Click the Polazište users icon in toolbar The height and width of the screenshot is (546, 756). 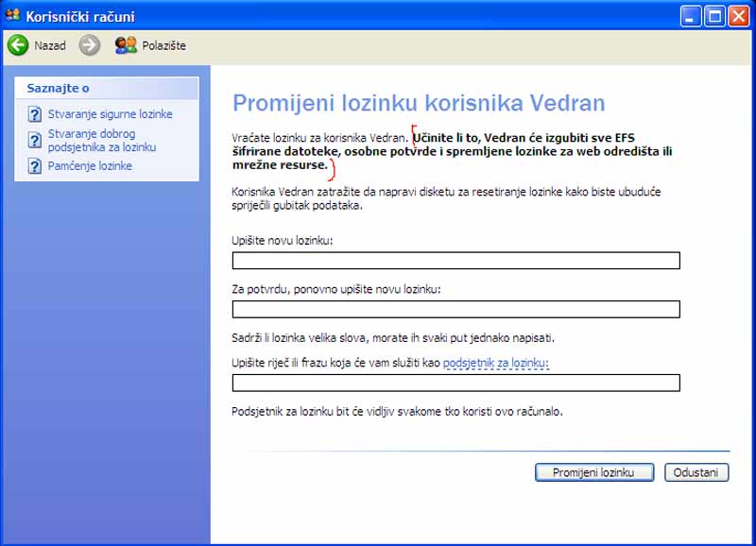pyautogui.click(x=126, y=45)
